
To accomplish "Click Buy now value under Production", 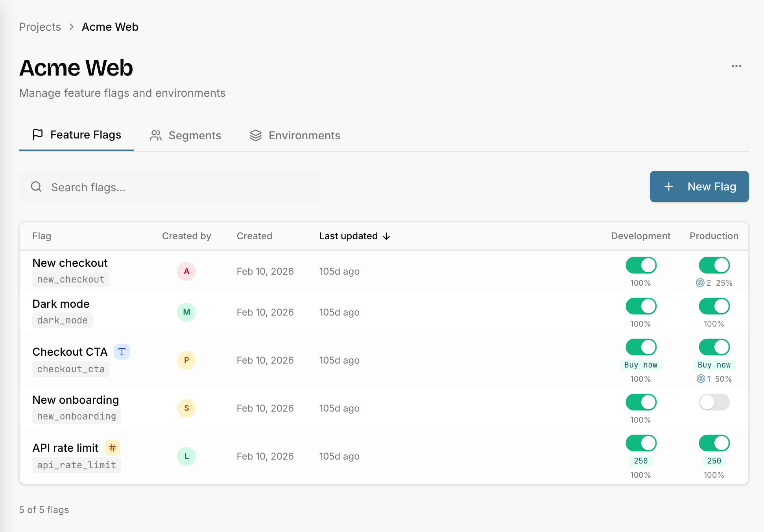I will coord(714,365).
